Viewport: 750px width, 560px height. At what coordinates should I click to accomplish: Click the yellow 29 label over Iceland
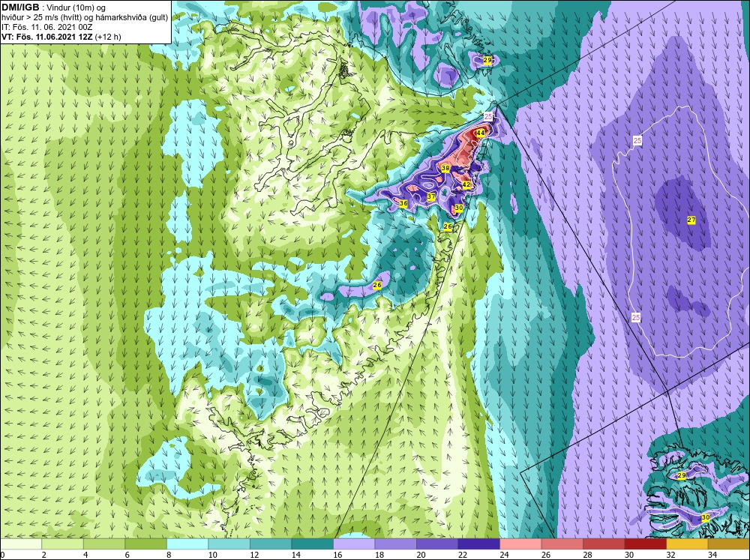[682, 475]
